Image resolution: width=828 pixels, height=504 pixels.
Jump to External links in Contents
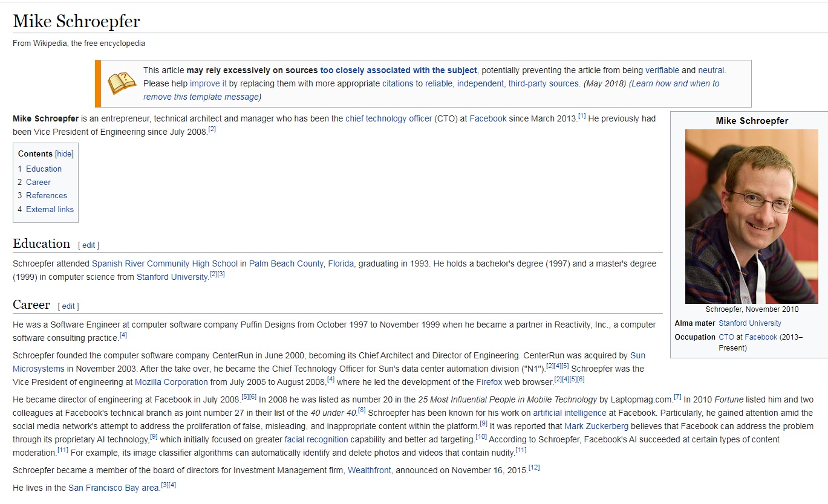[50, 209]
